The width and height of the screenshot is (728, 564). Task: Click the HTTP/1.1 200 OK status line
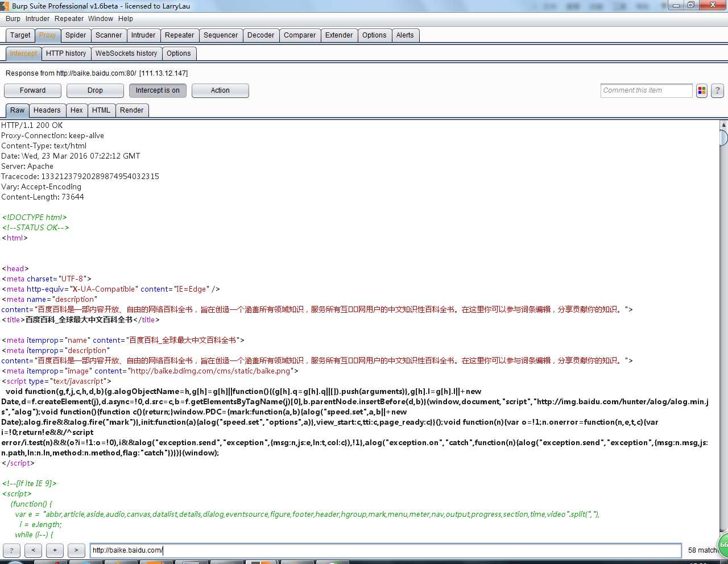coord(32,125)
